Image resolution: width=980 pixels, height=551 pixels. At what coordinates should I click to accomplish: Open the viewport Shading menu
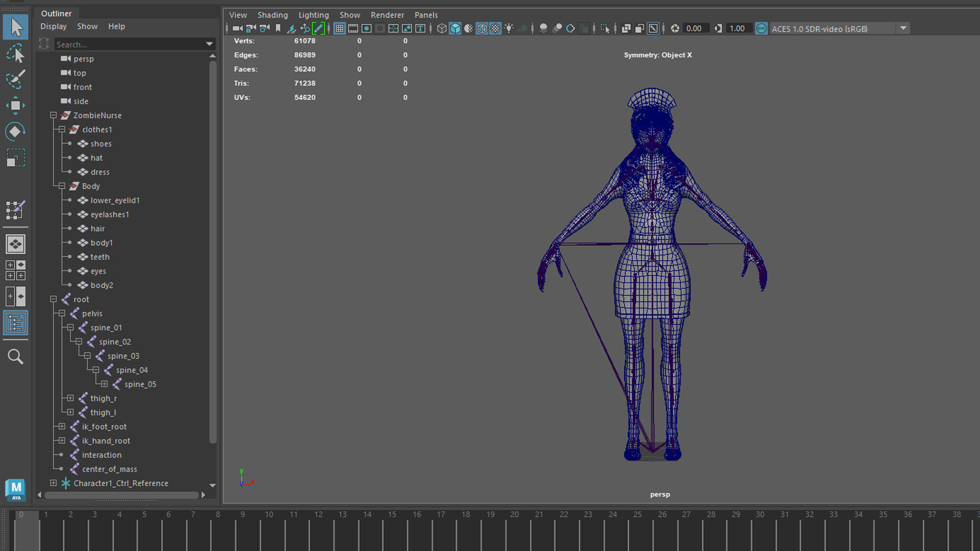(x=272, y=15)
